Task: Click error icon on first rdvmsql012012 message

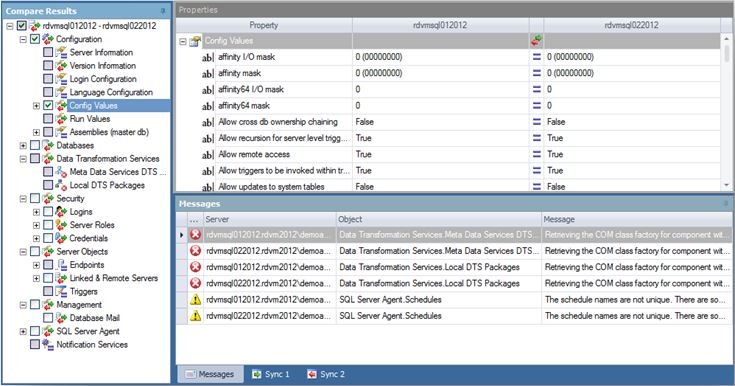Action: [195, 235]
